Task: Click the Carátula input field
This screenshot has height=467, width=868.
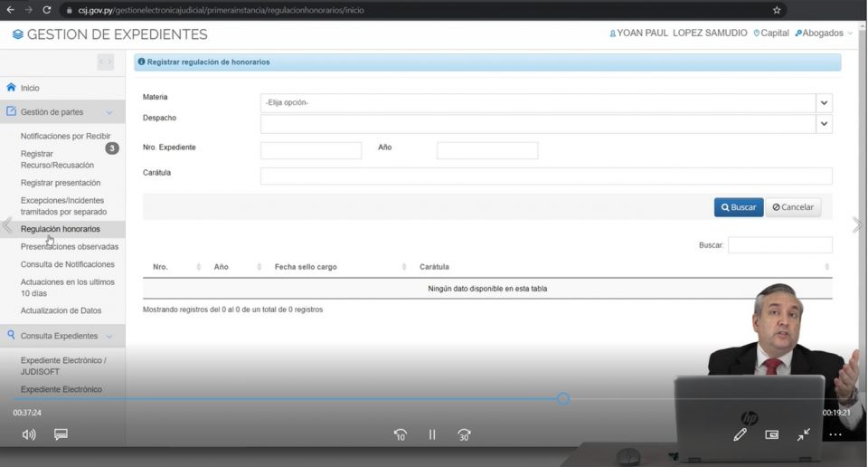Action: coord(546,176)
